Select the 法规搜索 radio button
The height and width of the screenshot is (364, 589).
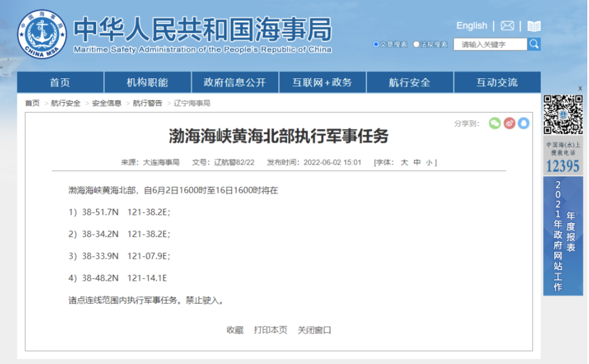coord(417,44)
